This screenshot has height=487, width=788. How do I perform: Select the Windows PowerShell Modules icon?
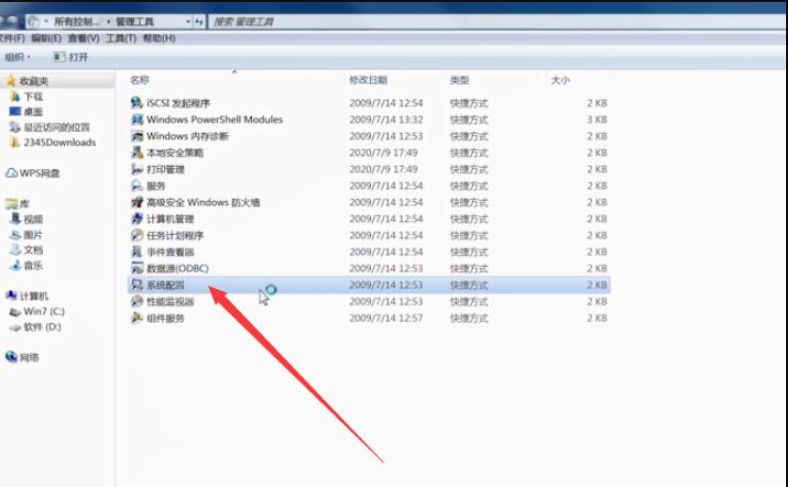[138, 119]
